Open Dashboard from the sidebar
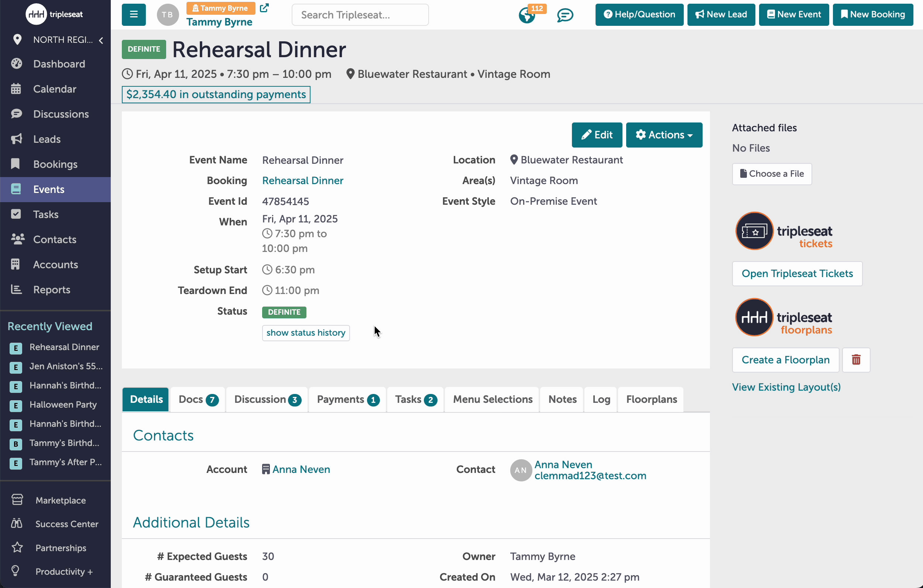This screenshot has height=588, width=923. click(59, 64)
